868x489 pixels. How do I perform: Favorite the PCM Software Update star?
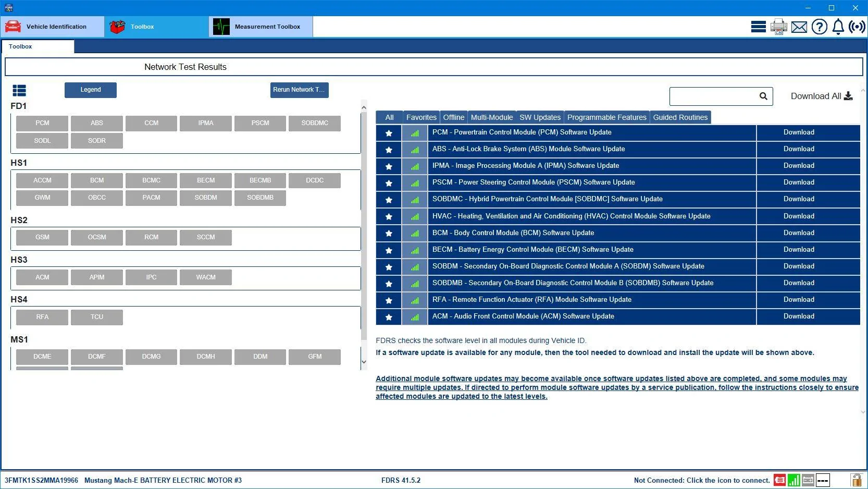click(389, 133)
